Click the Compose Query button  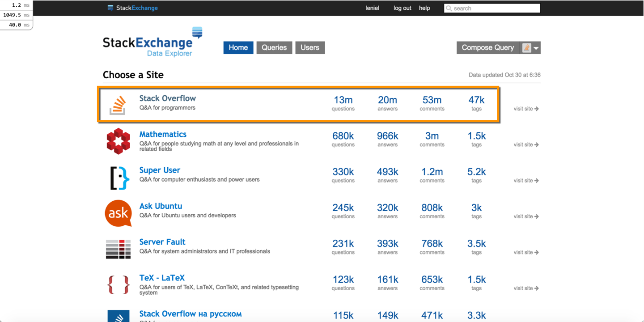(x=487, y=47)
